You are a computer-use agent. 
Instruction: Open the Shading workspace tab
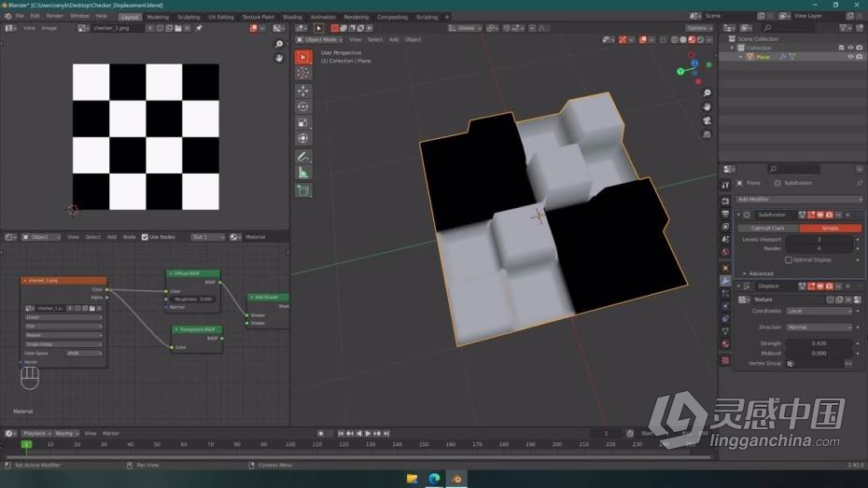click(292, 17)
